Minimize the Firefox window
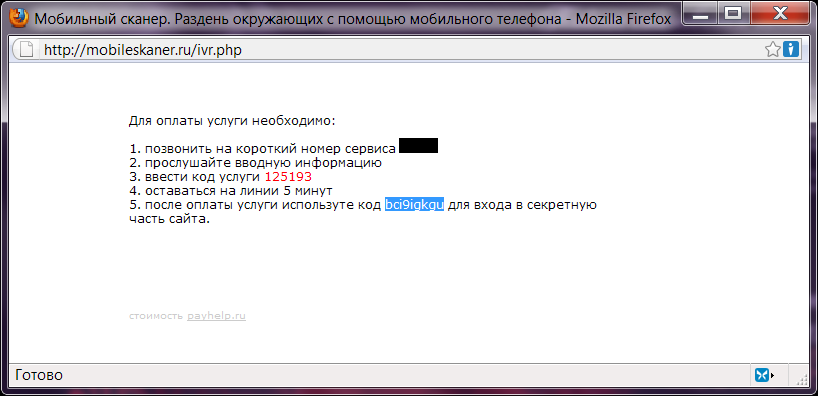Image resolution: width=818 pixels, height=396 pixels. tap(700, 15)
